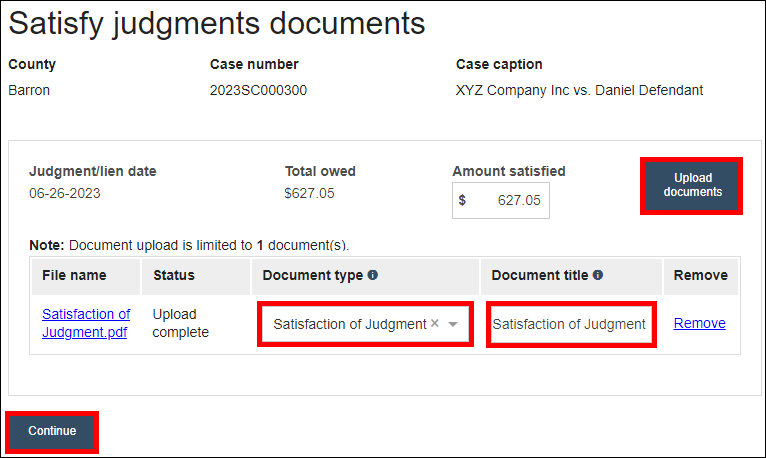
Task: Clear the selected document type with the x
Action: (435, 324)
